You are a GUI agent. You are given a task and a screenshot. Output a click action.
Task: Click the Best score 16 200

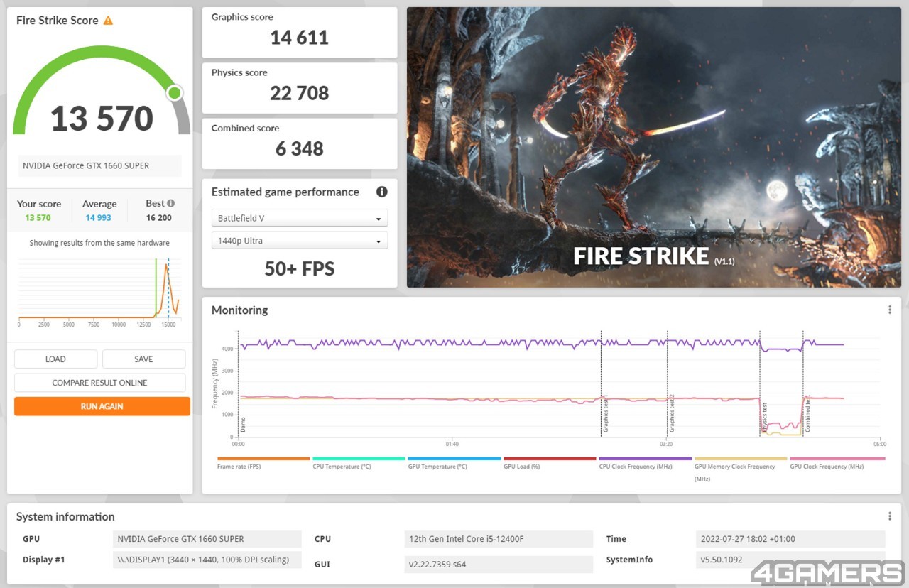click(x=159, y=218)
